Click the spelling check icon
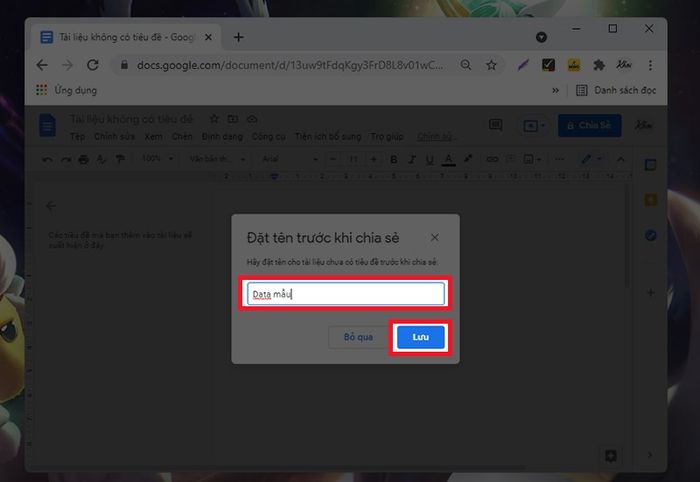Screen dimensions: 700x482 (101, 159)
